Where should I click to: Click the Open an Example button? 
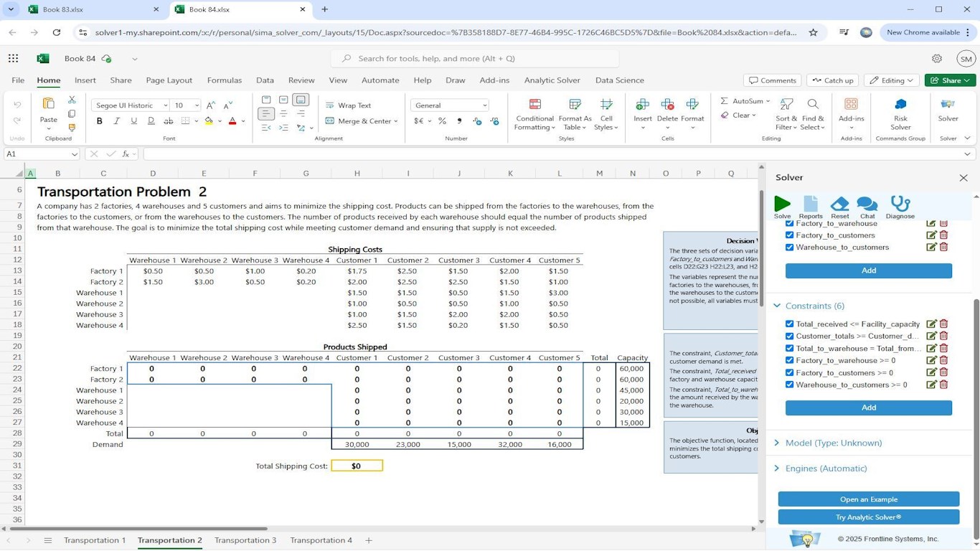[868, 499]
